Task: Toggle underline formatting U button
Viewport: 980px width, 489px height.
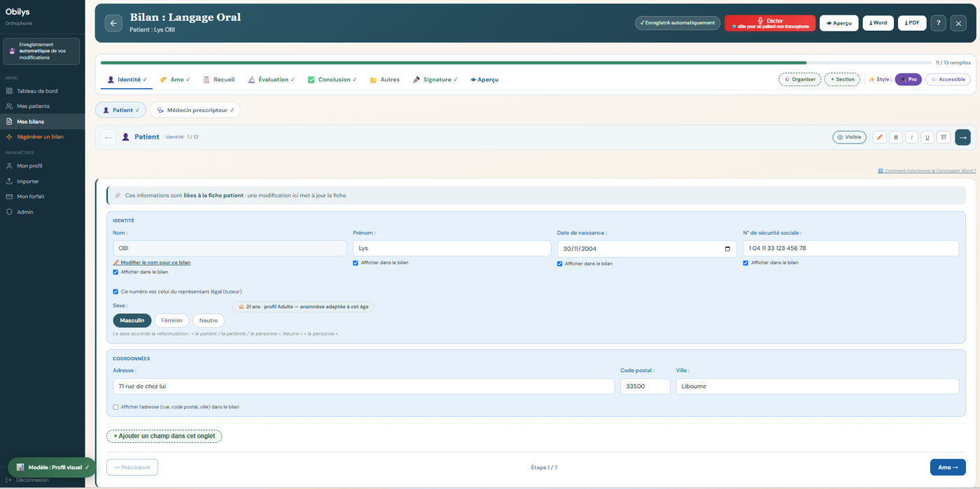Action: 927,137
